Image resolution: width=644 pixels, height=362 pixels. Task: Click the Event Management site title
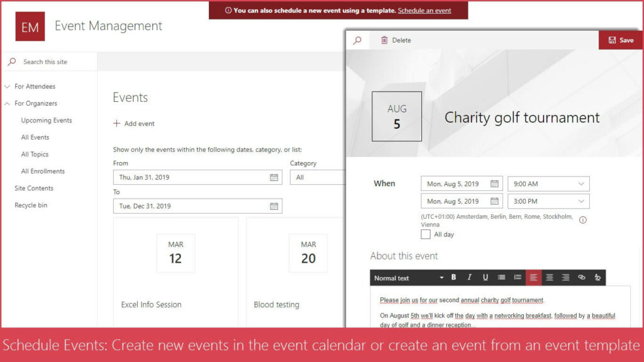pos(108,26)
